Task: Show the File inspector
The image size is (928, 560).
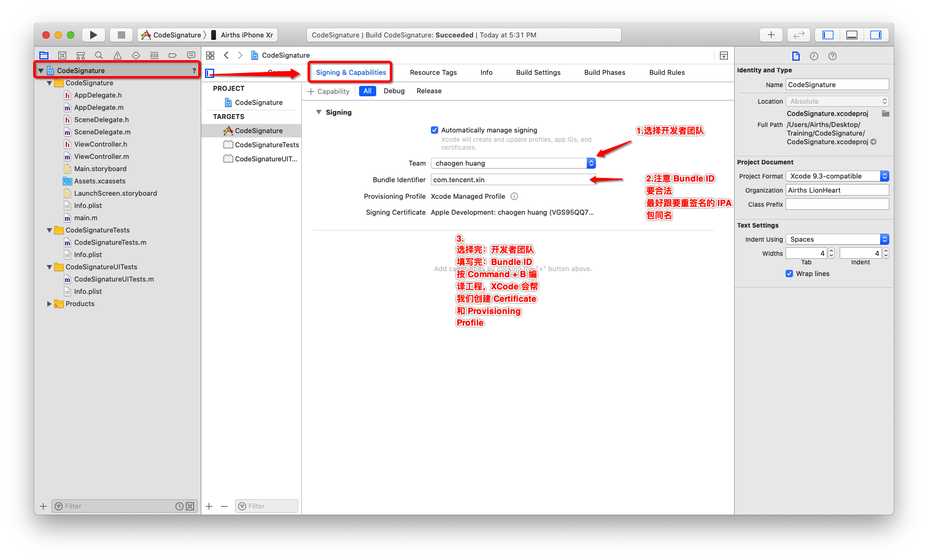Action: pos(796,56)
